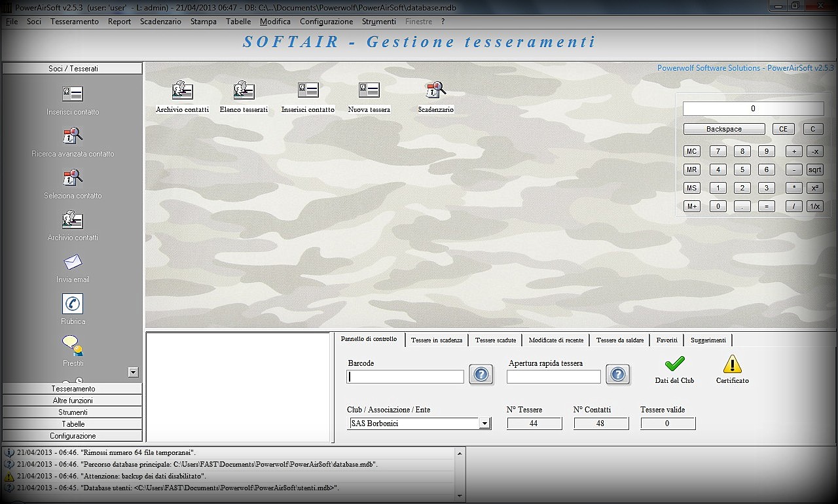This screenshot has width=838, height=504.
Task: Click the Certificato warning icon
Action: click(x=732, y=364)
